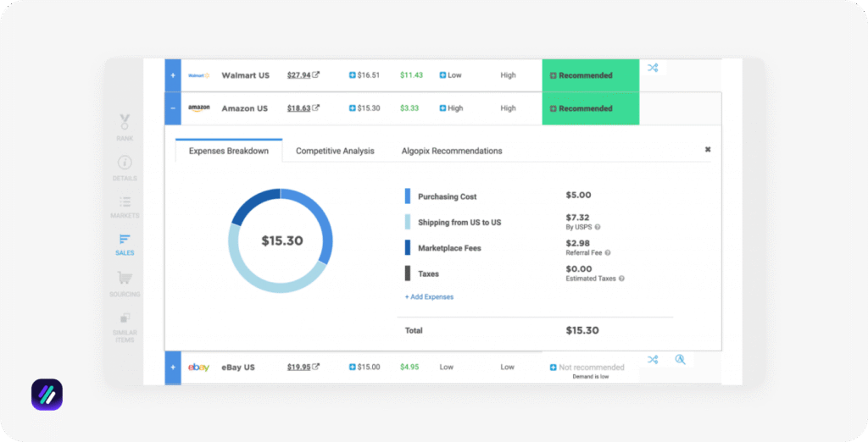Switch to the Competitive Analysis tab

(335, 151)
